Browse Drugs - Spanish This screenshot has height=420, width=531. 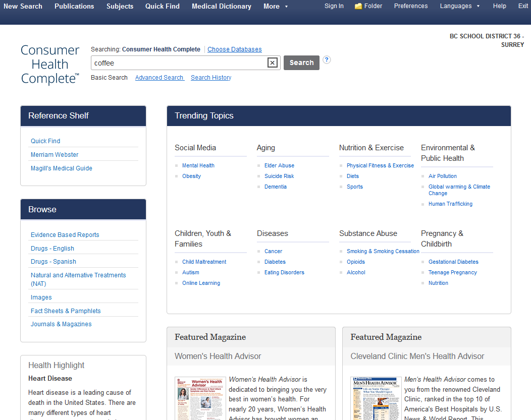54,261
